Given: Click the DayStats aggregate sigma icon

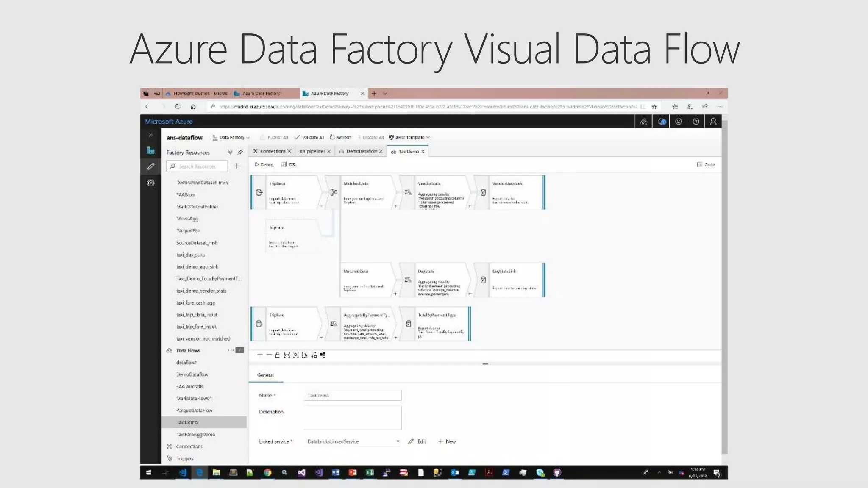Looking at the screenshot, I should [408, 280].
